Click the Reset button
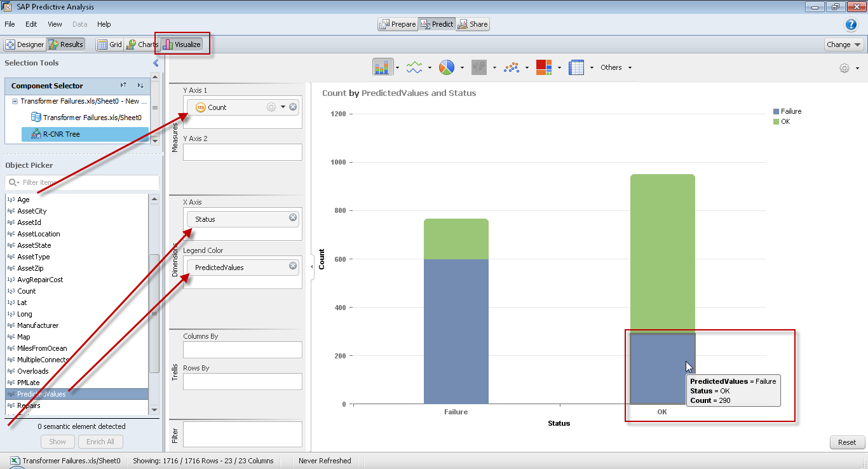This screenshot has height=469, width=868. click(847, 442)
